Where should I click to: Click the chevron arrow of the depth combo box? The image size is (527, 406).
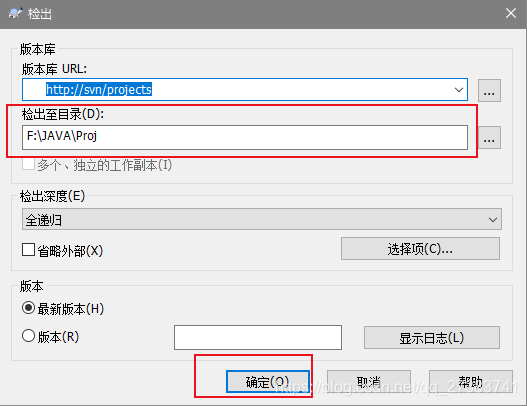[x=493, y=219]
